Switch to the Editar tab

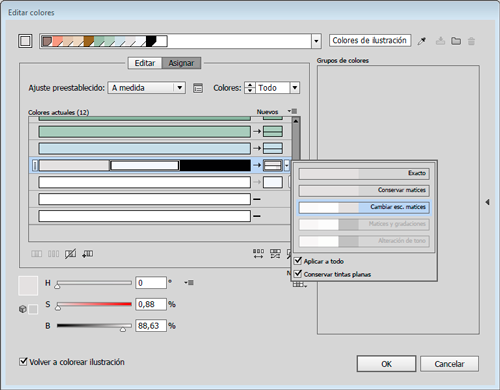pos(145,63)
